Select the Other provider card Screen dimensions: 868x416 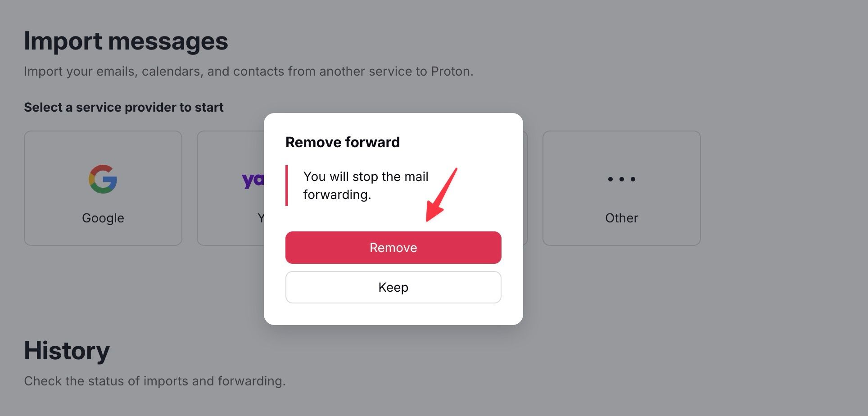coord(621,188)
